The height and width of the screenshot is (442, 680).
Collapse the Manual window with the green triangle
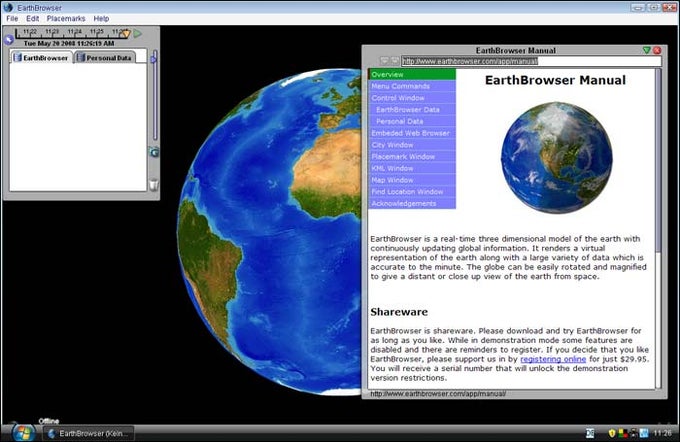click(647, 50)
